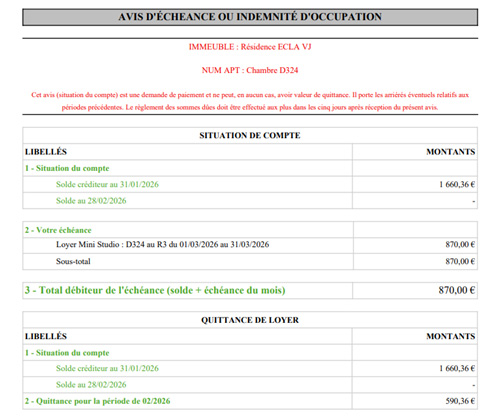Click the title 'AVIS D'ÉCHEANCE OU INDEMNITÉ D'OCCUPATION'
Screen dimensions: 500x420
point(250,17)
